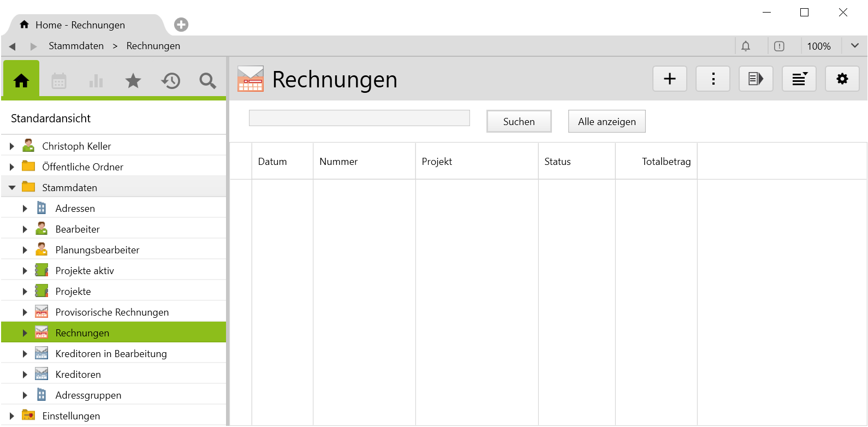Open the history clock icon
The height and width of the screenshot is (427, 868).
point(170,81)
